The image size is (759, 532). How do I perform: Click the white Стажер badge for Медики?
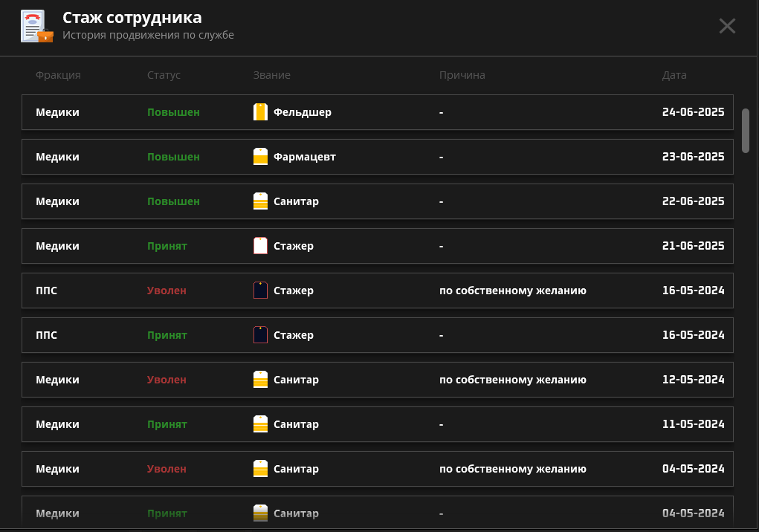click(260, 246)
